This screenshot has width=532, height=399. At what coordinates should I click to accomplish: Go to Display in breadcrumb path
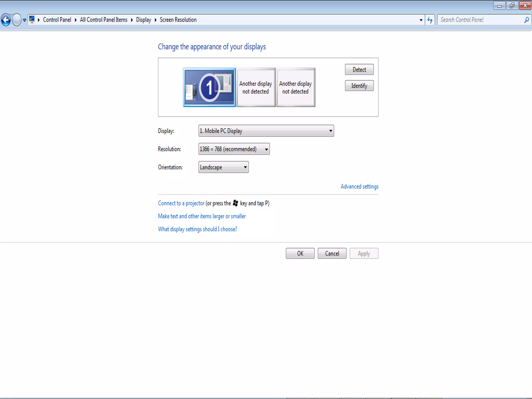tap(143, 20)
